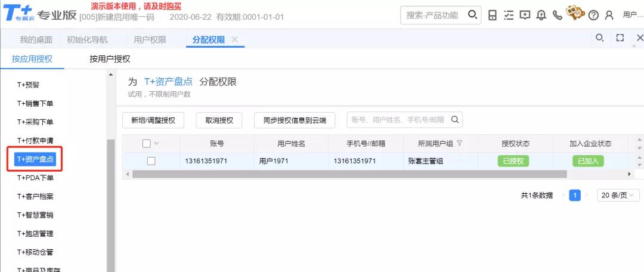Click the 账号 column header

pos(217,144)
